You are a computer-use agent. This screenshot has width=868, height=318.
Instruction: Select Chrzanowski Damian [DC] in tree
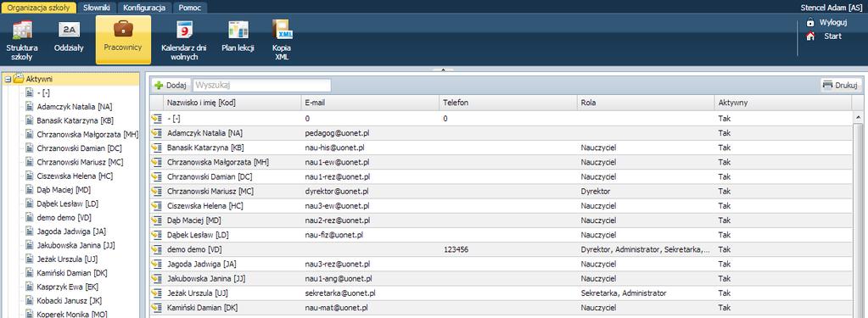79,148
